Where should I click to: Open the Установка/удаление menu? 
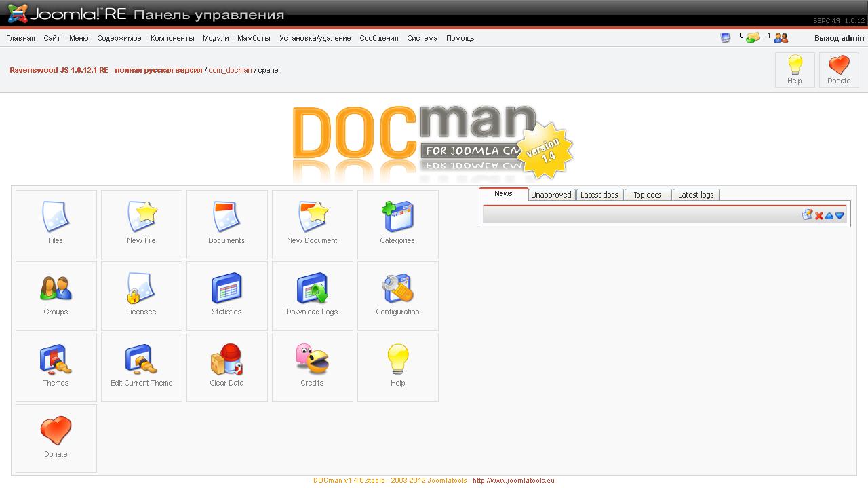(x=315, y=38)
